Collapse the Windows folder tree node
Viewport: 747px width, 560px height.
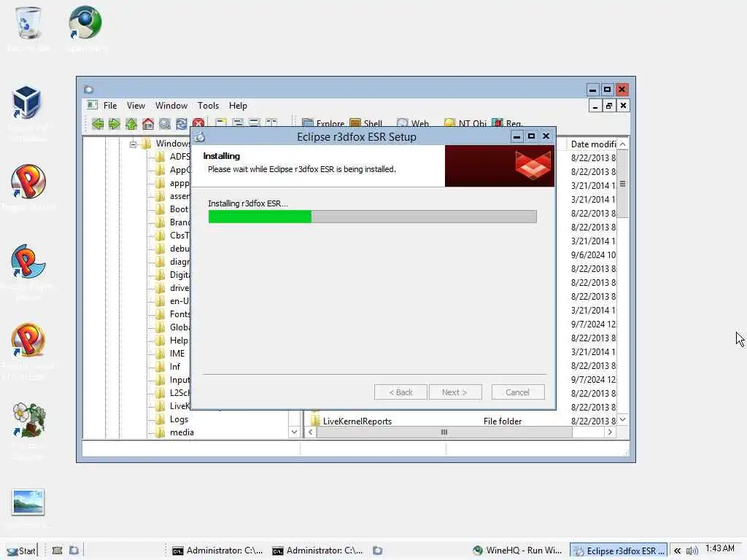(133, 144)
